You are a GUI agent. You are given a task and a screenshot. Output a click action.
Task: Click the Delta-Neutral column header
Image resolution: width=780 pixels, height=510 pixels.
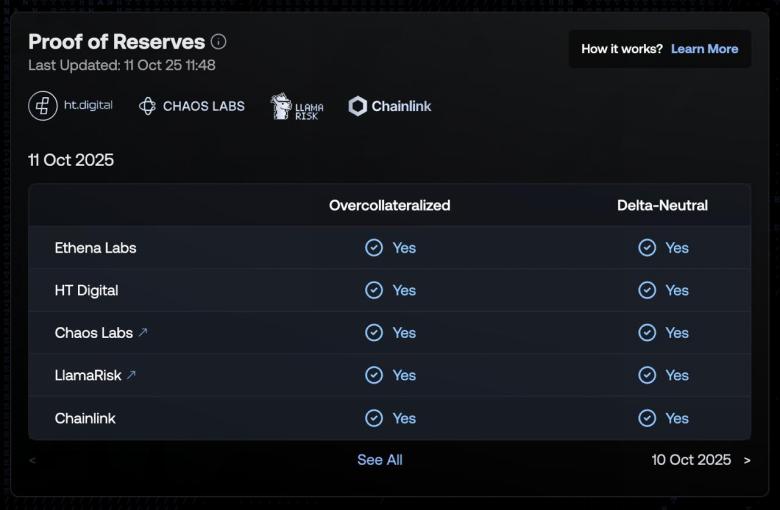pyautogui.click(x=662, y=205)
